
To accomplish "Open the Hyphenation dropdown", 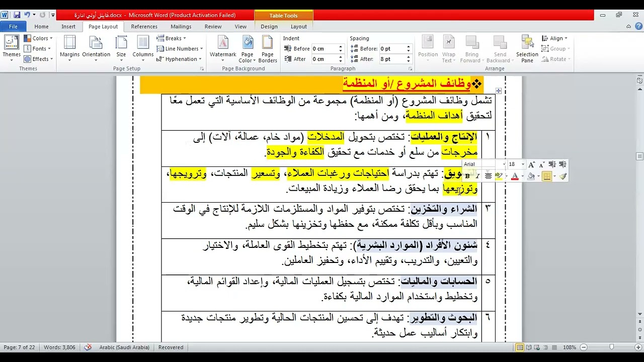I will pos(179,59).
